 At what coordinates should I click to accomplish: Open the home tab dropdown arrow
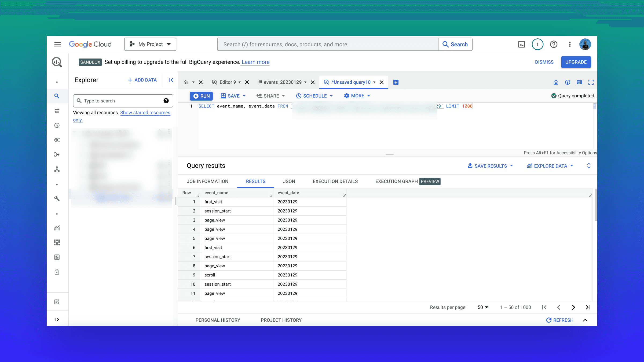pos(193,82)
